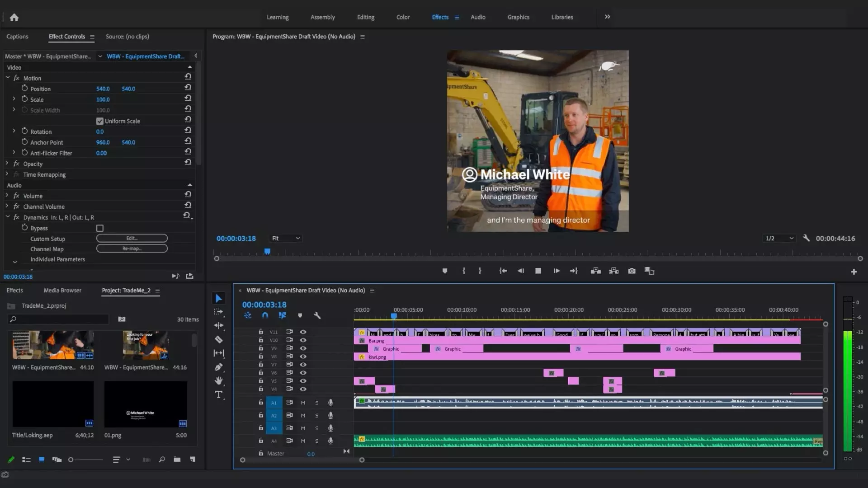
Task: Switch Project panel to List view
Action: [x=26, y=460]
